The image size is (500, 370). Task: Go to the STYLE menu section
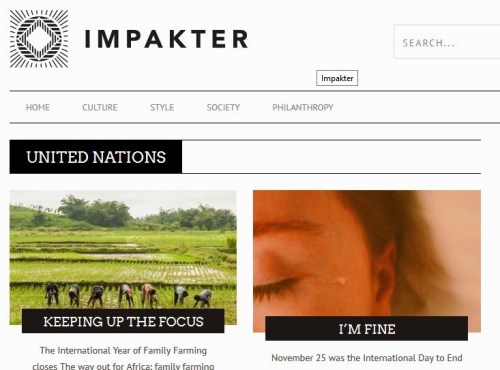click(x=162, y=107)
